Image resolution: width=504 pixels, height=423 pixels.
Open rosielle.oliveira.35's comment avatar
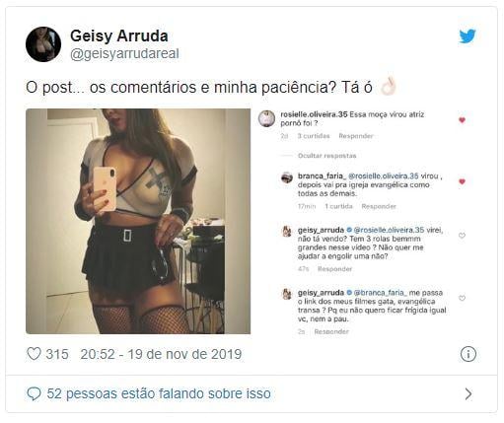pyautogui.click(x=266, y=118)
